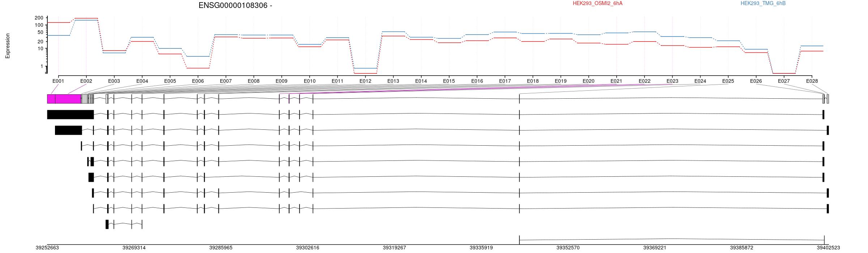This screenshot has height=253, width=868.
Task: Click exon label E023
Action: pos(672,81)
